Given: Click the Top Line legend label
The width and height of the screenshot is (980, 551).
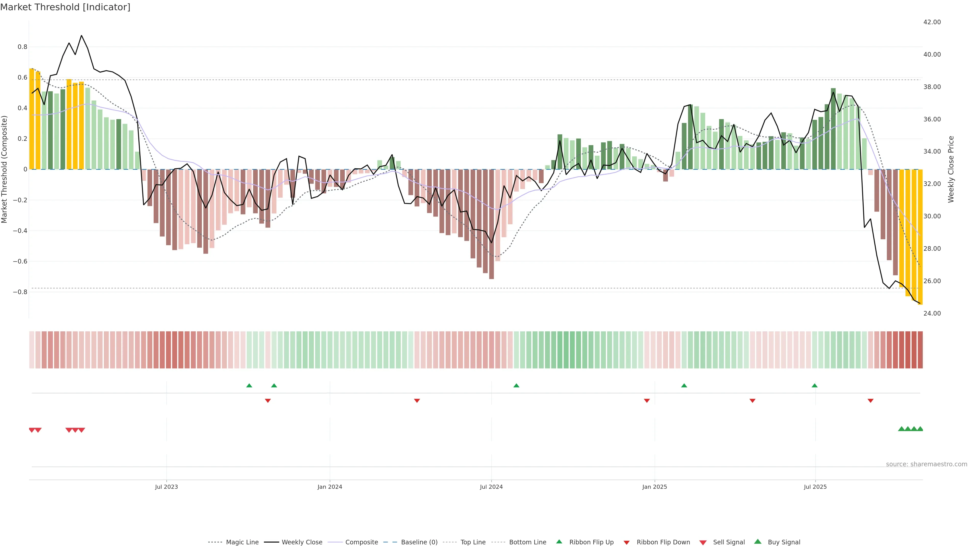Looking at the screenshot, I should tap(473, 542).
